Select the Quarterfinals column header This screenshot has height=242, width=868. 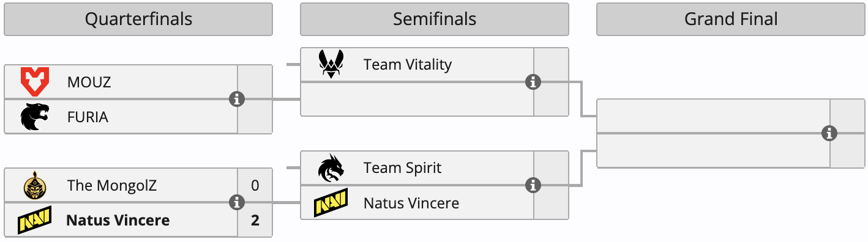[x=138, y=19]
